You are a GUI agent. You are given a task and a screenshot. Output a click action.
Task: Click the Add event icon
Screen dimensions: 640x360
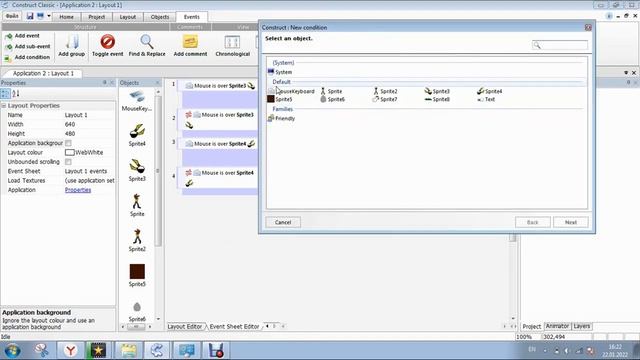pos(8,36)
